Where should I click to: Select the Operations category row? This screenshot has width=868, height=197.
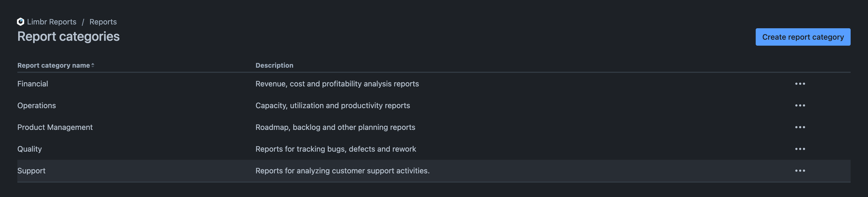pyautogui.click(x=37, y=105)
